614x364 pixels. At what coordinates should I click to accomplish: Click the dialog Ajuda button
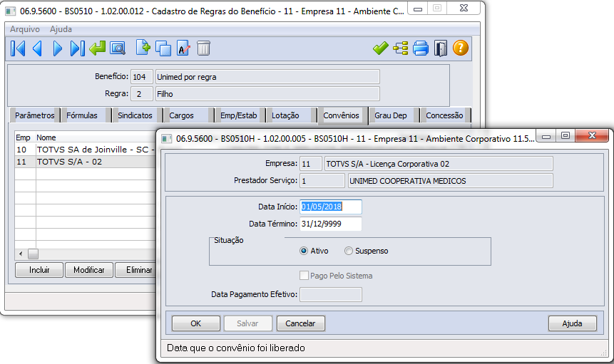click(x=572, y=323)
